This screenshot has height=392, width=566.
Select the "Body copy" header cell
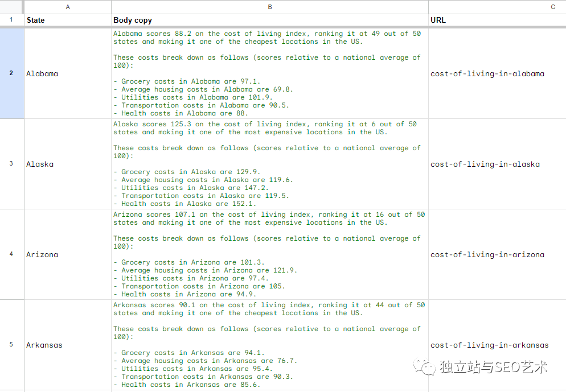click(270, 20)
